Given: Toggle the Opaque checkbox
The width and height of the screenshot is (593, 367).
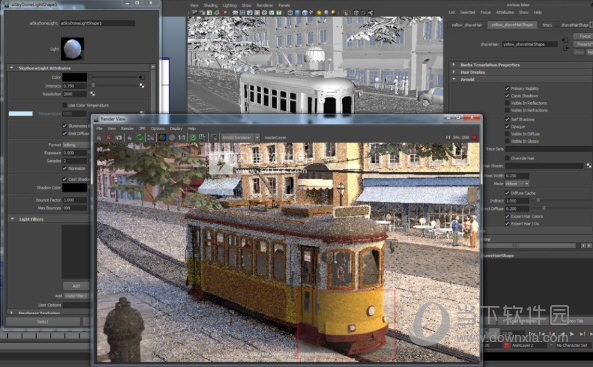Looking at the screenshot, I should pos(507,126).
